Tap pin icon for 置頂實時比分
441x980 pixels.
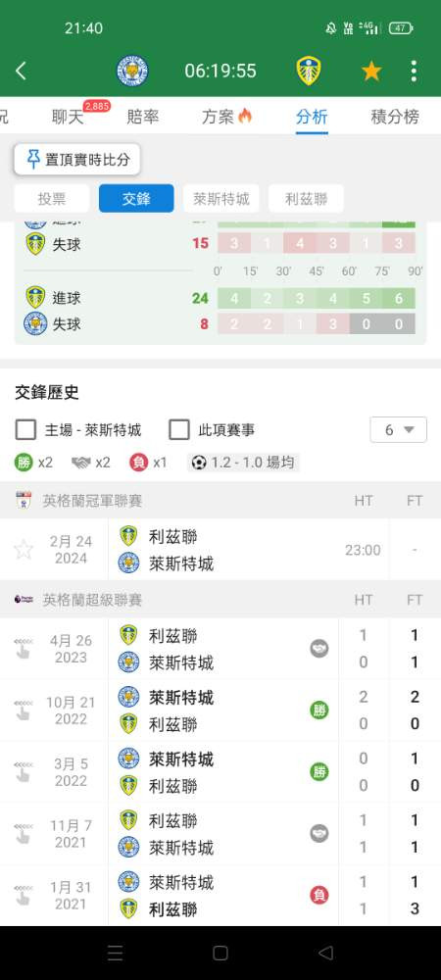pyautogui.click(x=33, y=160)
